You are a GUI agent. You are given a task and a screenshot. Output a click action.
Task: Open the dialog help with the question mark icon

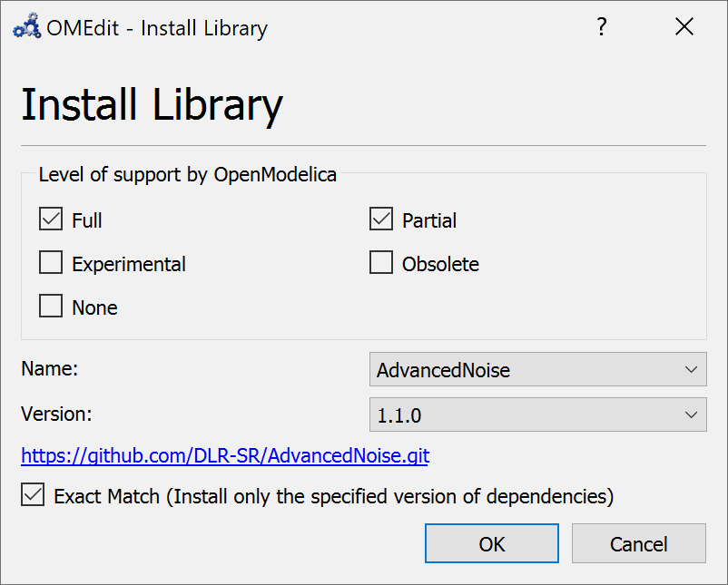[x=602, y=27]
